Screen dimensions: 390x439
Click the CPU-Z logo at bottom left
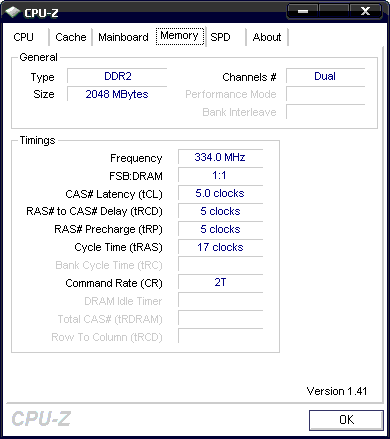(41, 419)
